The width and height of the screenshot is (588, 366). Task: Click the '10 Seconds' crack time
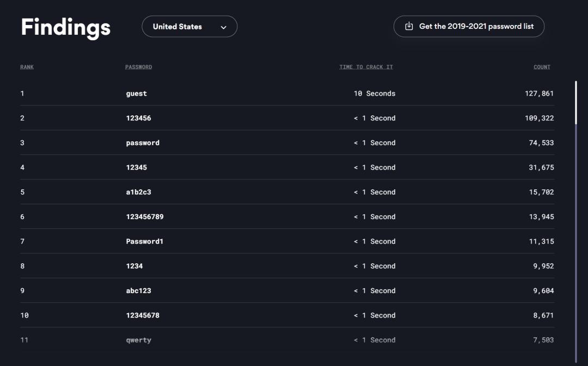[374, 94]
